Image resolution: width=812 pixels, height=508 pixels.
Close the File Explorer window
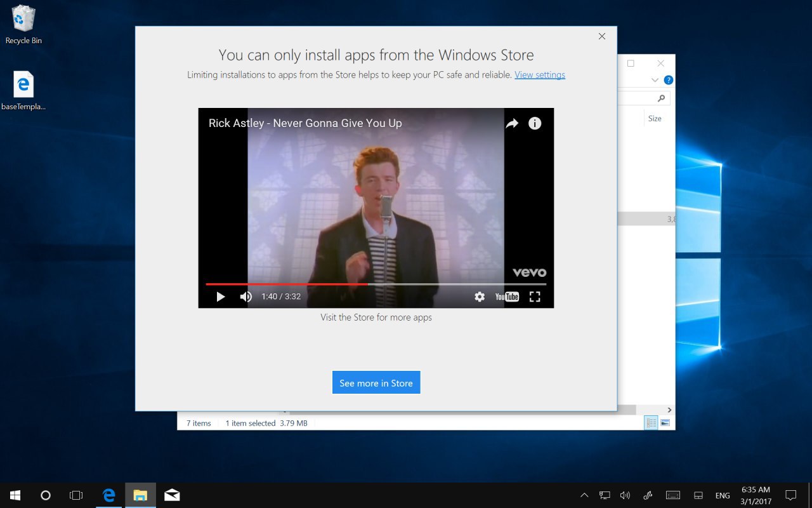coord(660,63)
